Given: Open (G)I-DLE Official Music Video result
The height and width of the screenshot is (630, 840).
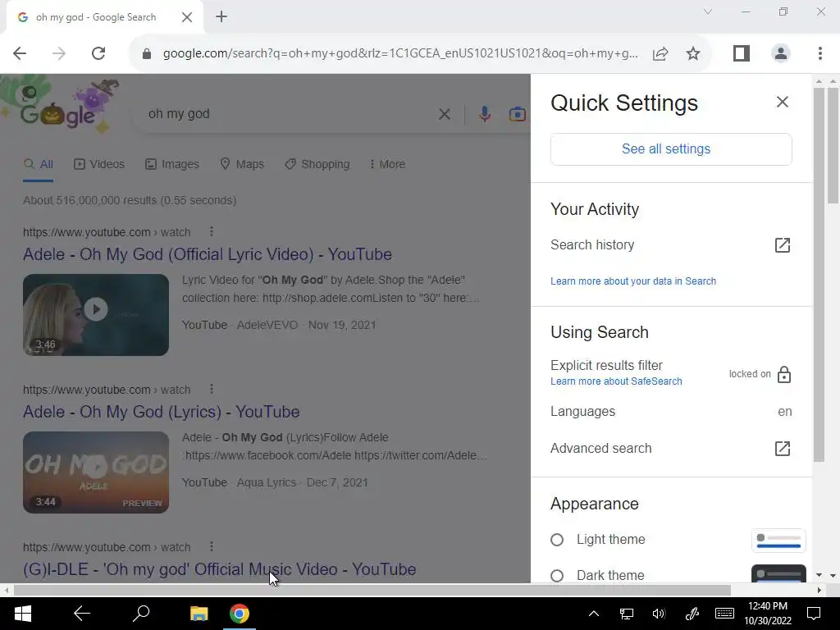Looking at the screenshot, I should [220, 569].
